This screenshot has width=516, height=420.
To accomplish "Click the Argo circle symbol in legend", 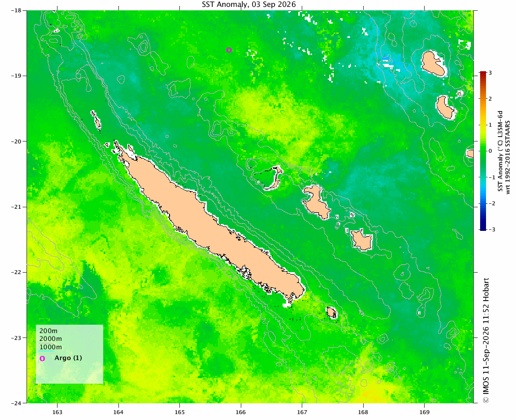I will [42, 359].
